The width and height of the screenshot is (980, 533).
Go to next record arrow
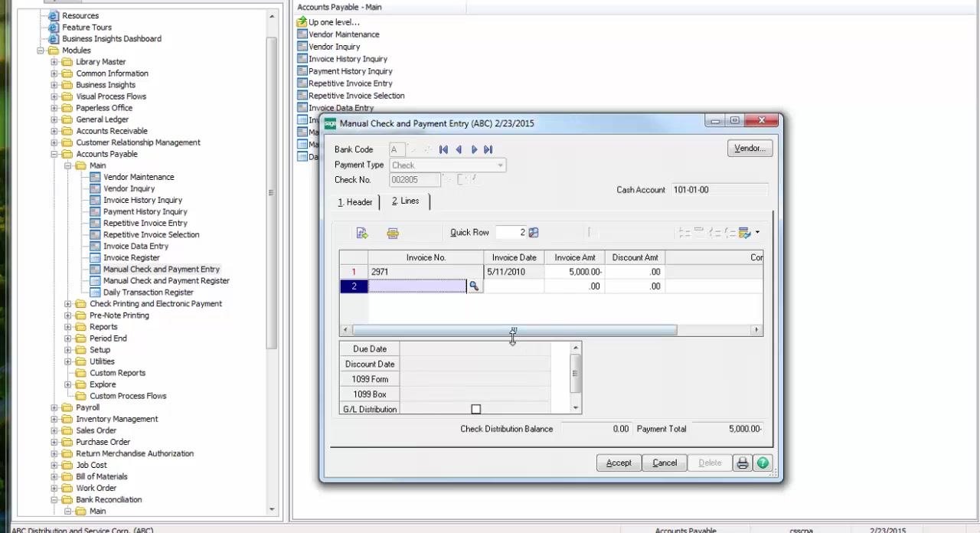474,149
